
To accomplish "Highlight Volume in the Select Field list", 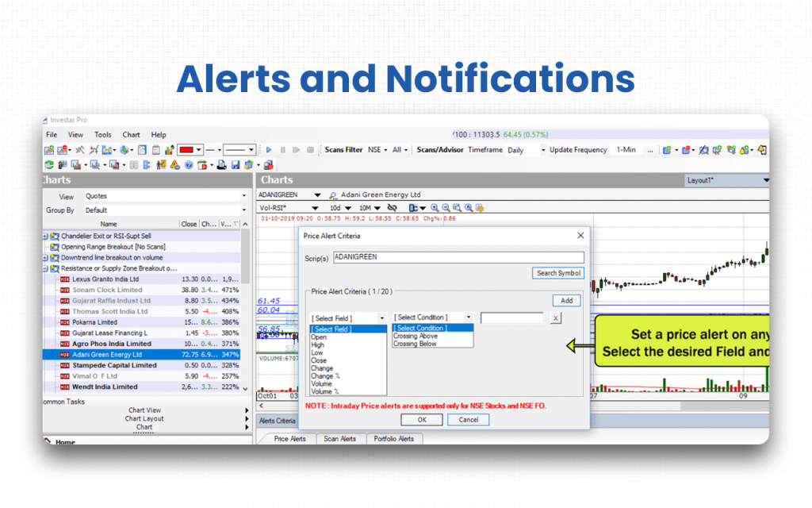I will click(x=321, y=383).
